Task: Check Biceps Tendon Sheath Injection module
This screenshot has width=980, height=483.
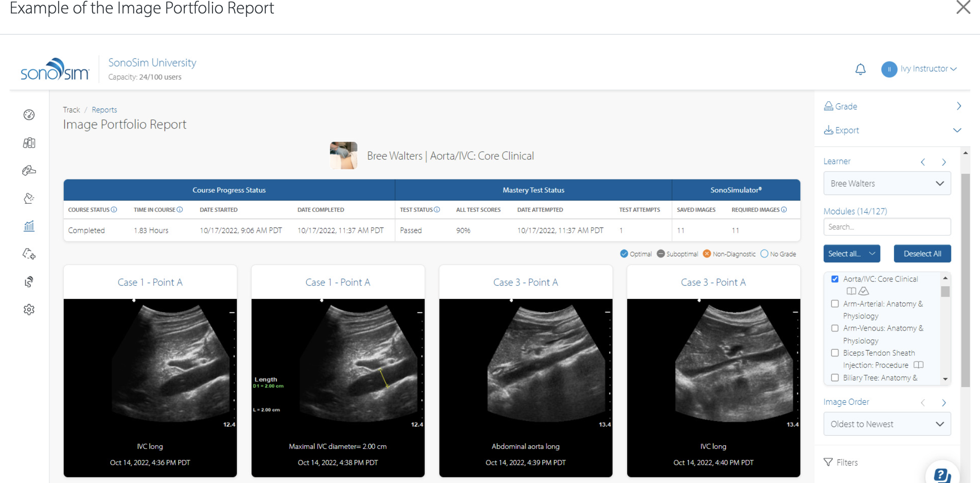Action: click(x=835, y=353)
